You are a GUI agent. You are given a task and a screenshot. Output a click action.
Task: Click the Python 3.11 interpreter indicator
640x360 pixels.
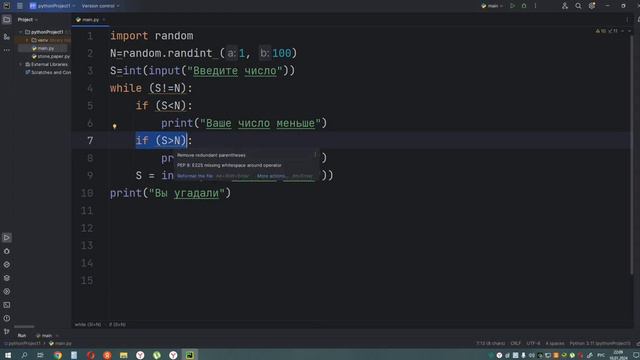600,343
